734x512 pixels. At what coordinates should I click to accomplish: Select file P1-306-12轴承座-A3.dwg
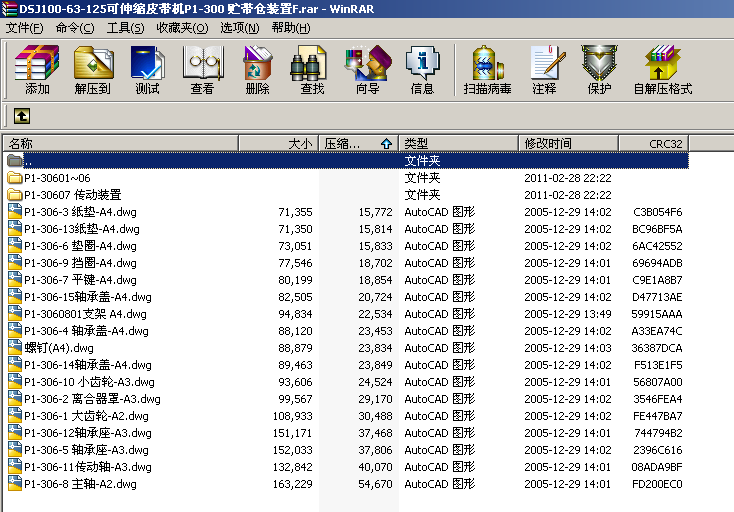(x=88, y=433)
